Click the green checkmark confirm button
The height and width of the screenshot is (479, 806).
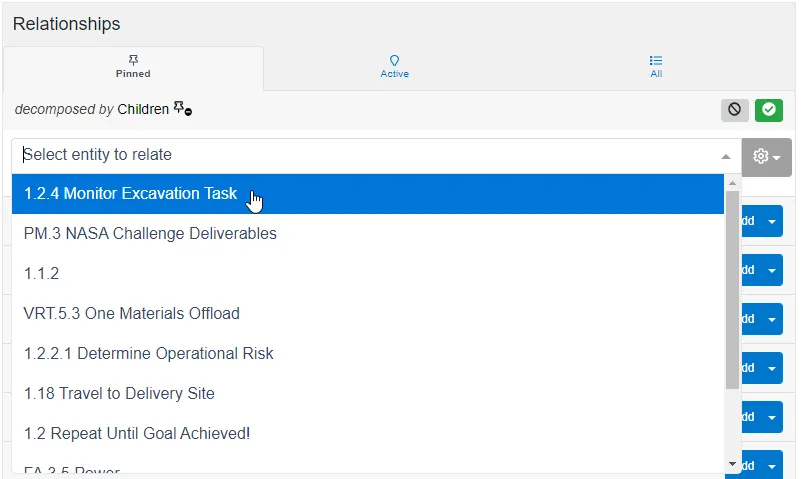point(769,109)
